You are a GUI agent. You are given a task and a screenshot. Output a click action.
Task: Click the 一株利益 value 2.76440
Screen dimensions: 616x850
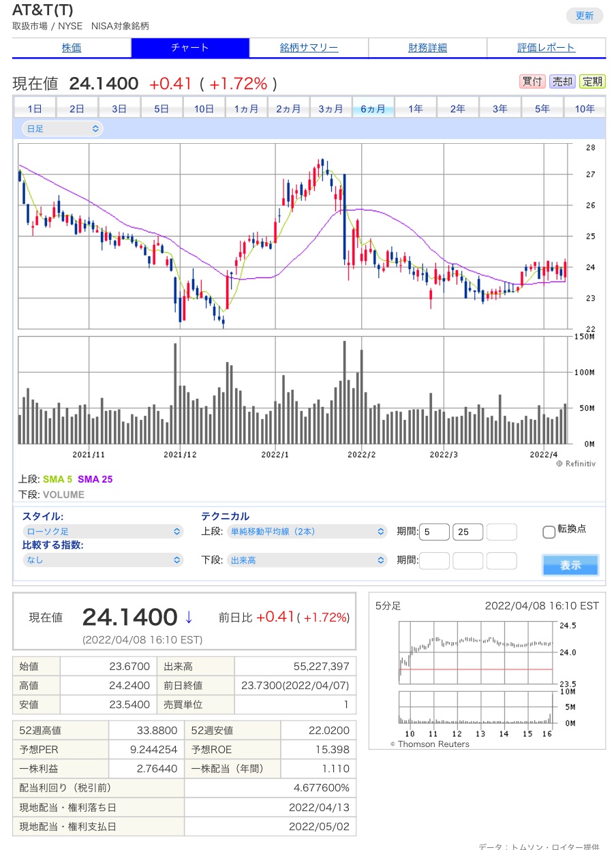156,768
